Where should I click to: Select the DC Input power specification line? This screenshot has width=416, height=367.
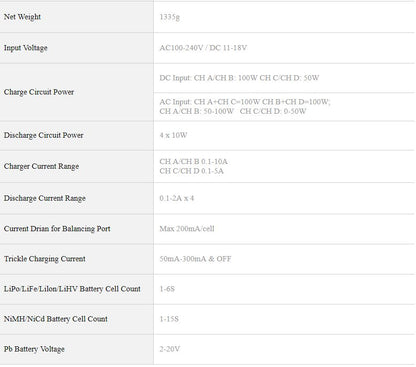click(239, 78)
